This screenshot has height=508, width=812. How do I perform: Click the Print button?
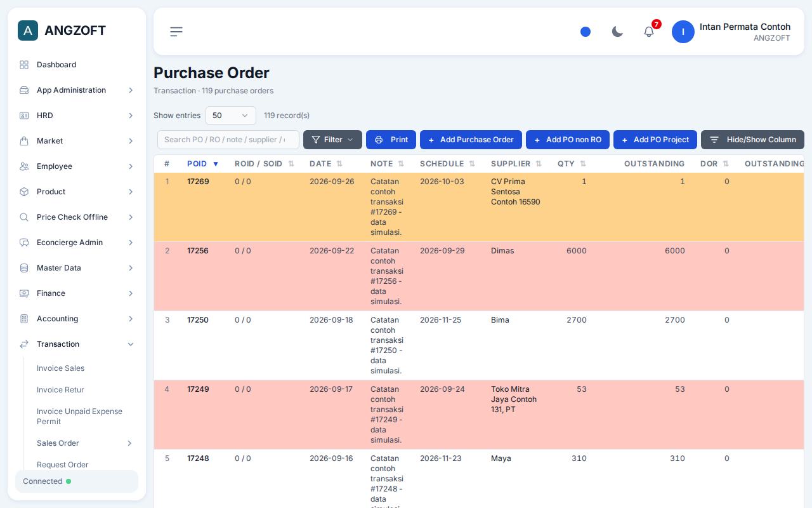[391, 140]
